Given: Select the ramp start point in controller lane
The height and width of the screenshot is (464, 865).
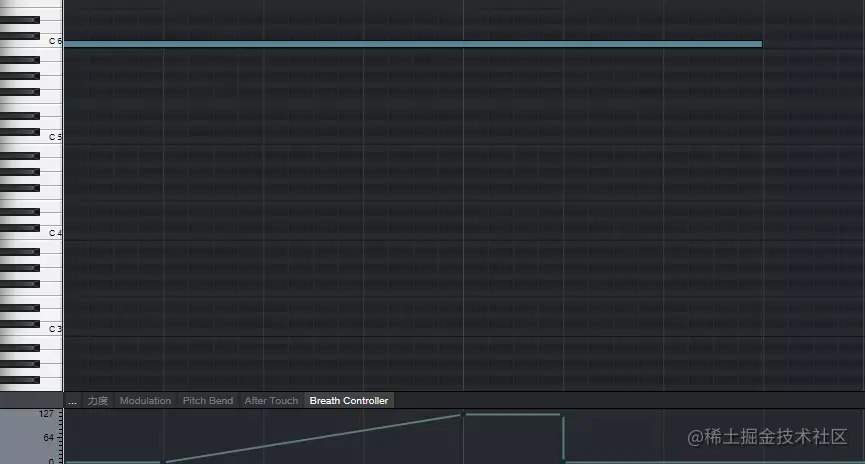Looking at the screenshot, I should 163,462.
